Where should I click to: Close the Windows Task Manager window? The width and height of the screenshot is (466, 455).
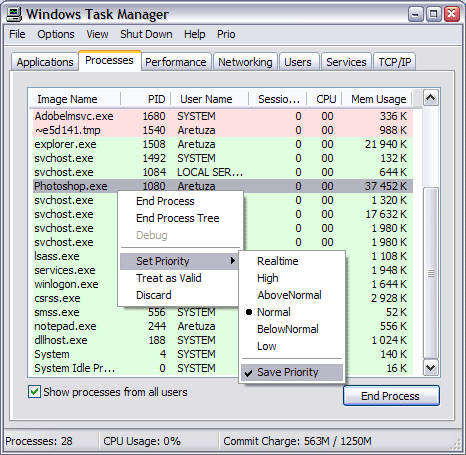click(452, 14)
